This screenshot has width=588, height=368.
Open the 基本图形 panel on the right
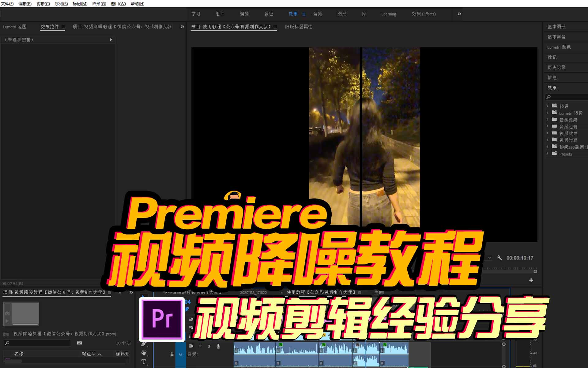tap(556, 27)
